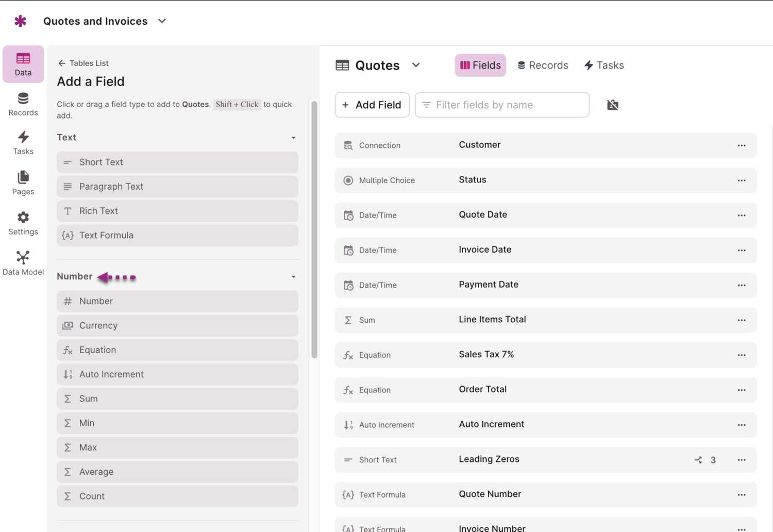The image size is (773, 532).
Task: Open Records from the left sidebar
Action: (x=23, y=103)
